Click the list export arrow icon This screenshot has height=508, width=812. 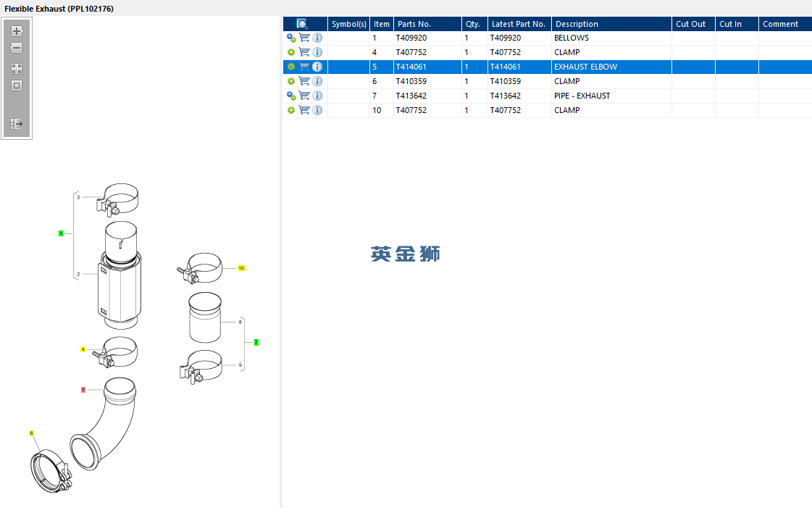(x=17, y=124)
